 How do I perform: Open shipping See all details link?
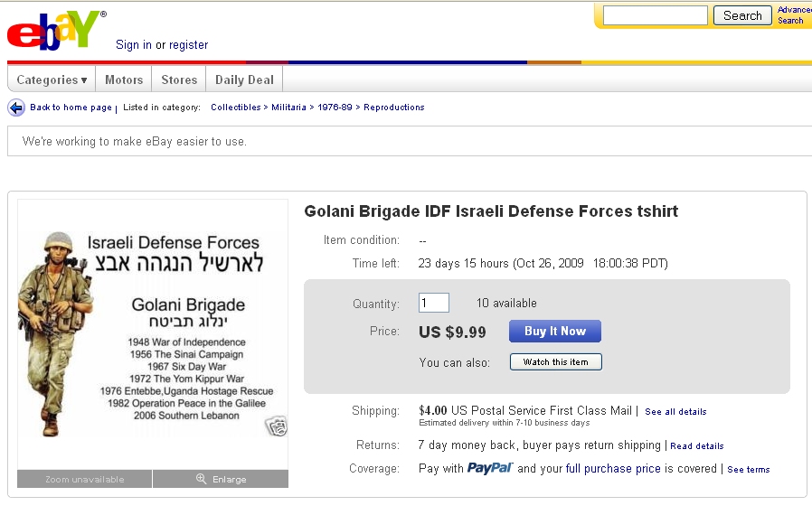[x=675, y=412]
